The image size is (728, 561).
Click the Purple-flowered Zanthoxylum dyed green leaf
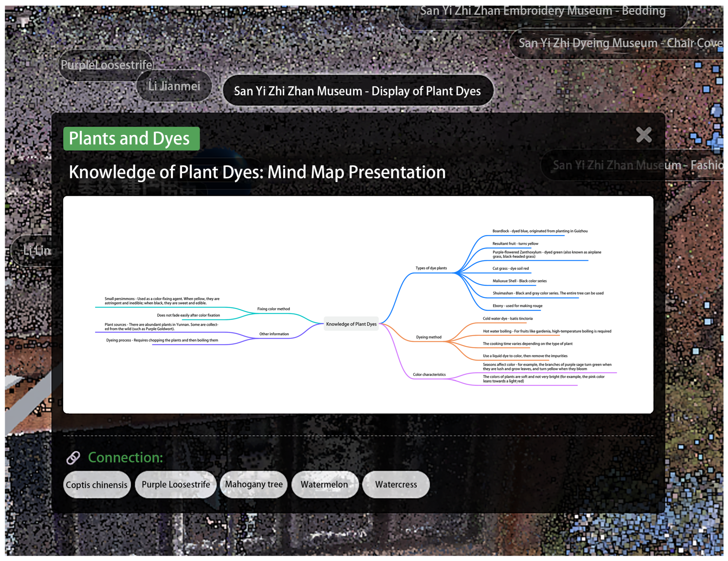pyautogui.click(x=547, y=254)
